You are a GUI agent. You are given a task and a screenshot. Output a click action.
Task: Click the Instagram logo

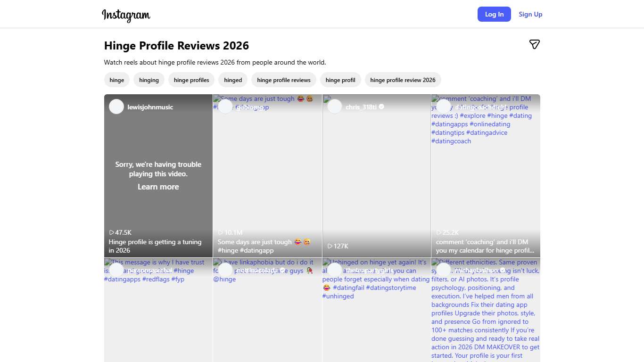pyautogui.click(x=125, y=15)
